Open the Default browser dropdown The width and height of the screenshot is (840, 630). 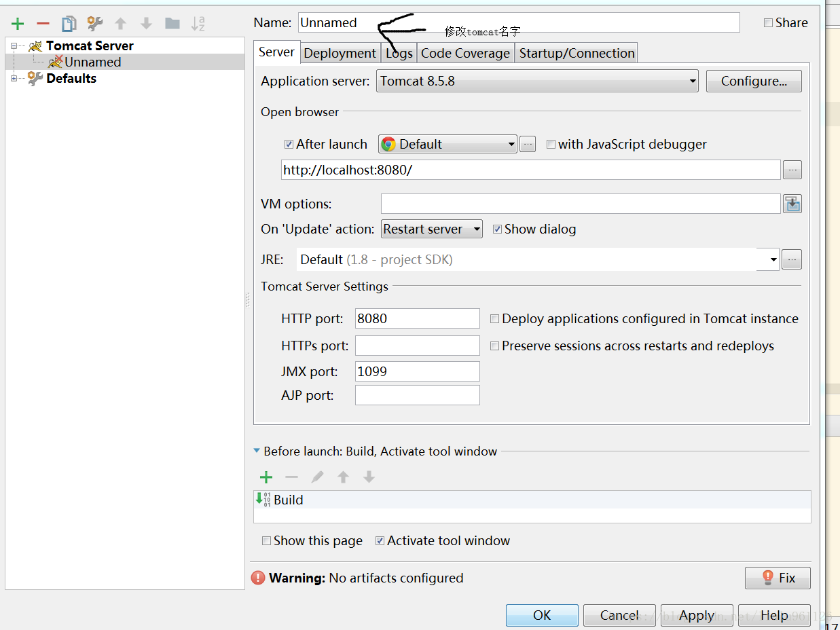click(448, 144)
